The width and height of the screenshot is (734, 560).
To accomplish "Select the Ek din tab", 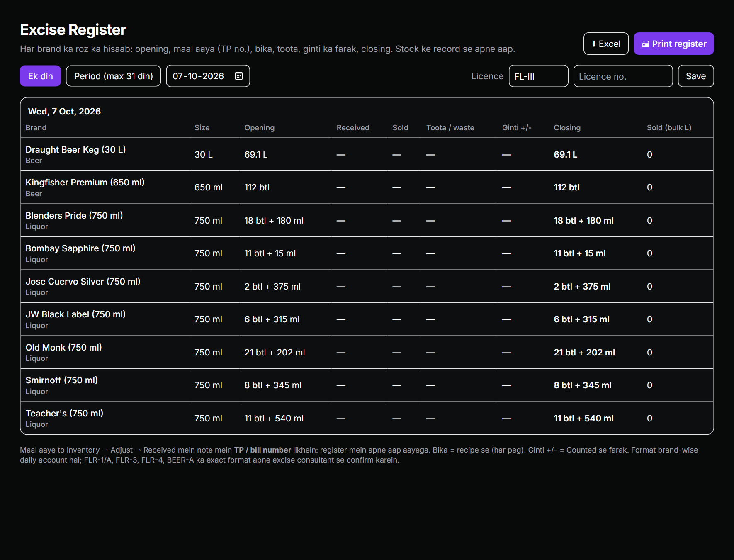I will [x=40, y=76].
